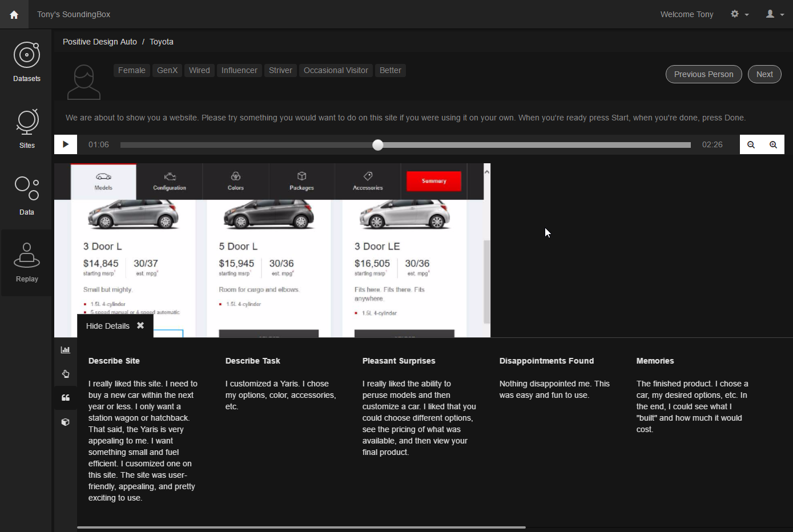Screen dimensions: 793x532
Task: Click the 3 Door L car image
Action: 133,215
